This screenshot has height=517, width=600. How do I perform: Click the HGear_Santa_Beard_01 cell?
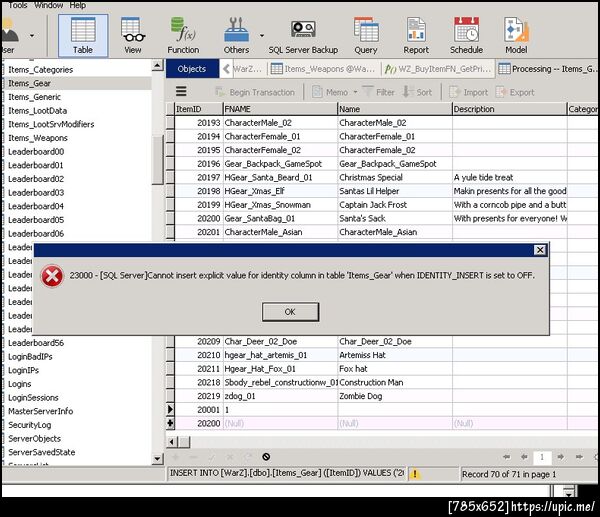[280, 178]
